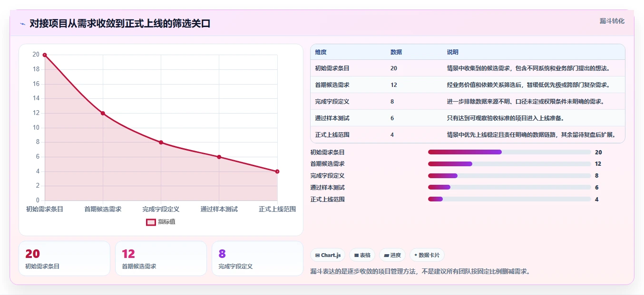Click the 漏斗转化 tag in the header
644x295 pixels.
point(612,21)
